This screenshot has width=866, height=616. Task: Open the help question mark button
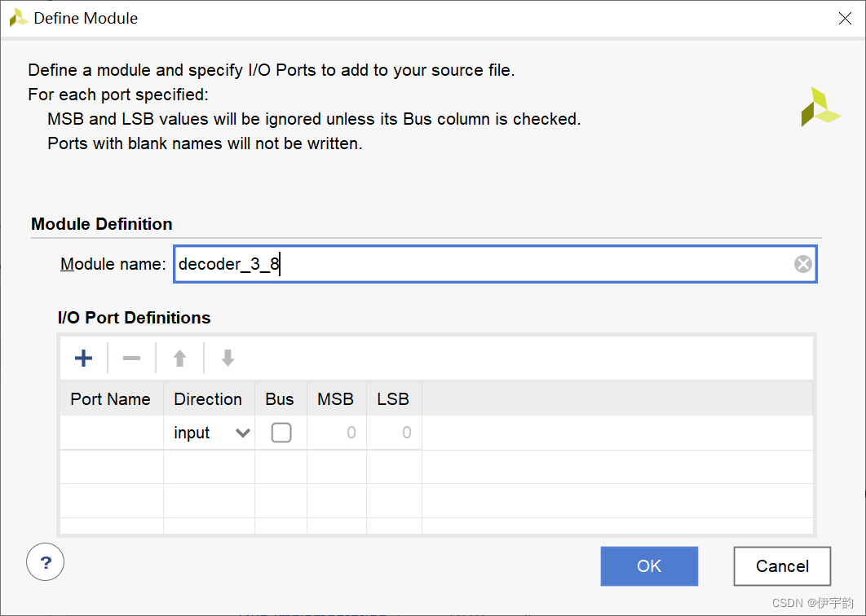[x=46, y=562]
